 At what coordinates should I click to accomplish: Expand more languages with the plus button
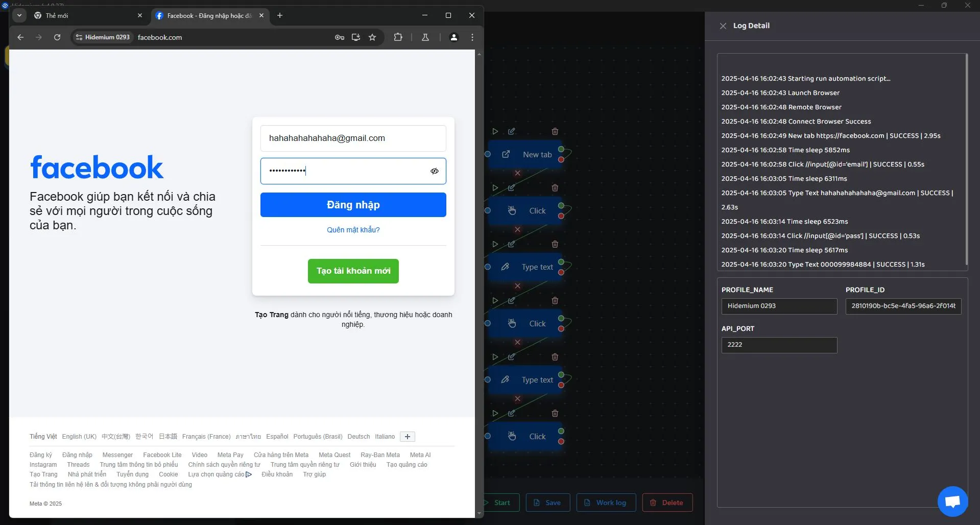407,437
